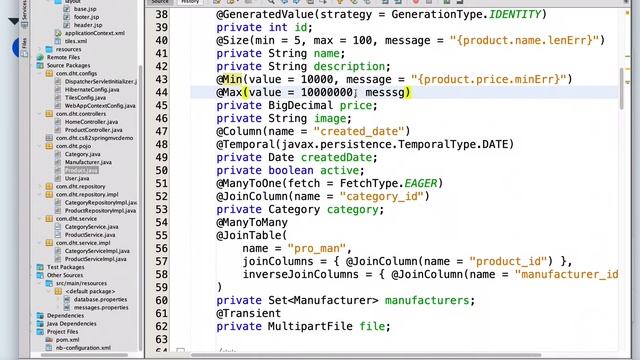Click the pom.xml file icon
Screen dimensions: 640x360
(49, 340)
